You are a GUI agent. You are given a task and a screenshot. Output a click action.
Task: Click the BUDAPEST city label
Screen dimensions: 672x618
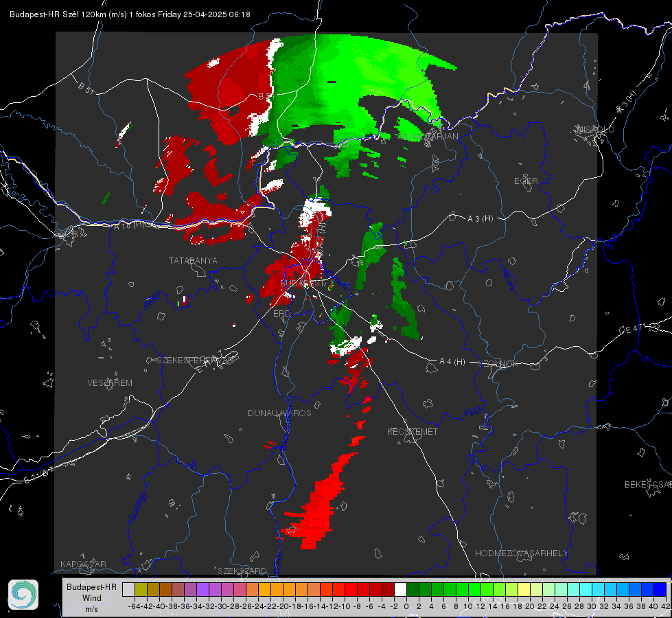point(303,283)
